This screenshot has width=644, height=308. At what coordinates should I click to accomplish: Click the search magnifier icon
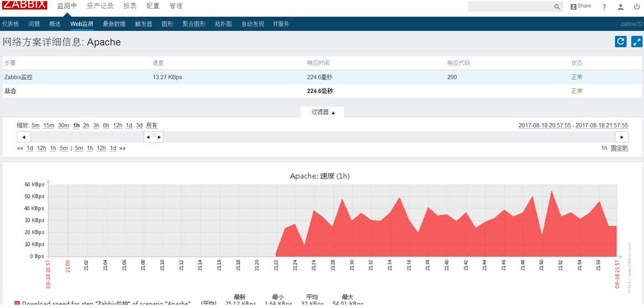tap(557, 7)
